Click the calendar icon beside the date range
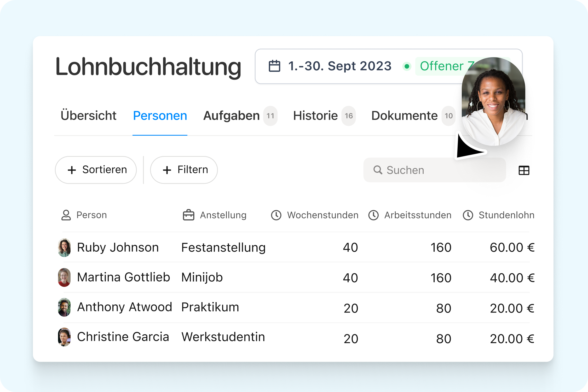The width and height of the screenshot is (588, 392). coord(274,66)
